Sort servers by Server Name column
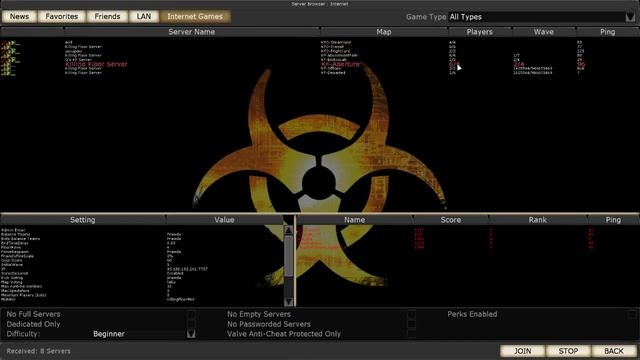Image resolution: width=640 pixels, height=360 pixels. pyautogui.click(x=191, y=32)
